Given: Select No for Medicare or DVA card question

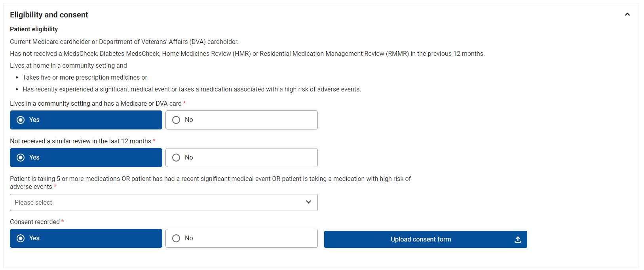Looking at the screenshot, I should pyautogui.click(x=241, y=120).
